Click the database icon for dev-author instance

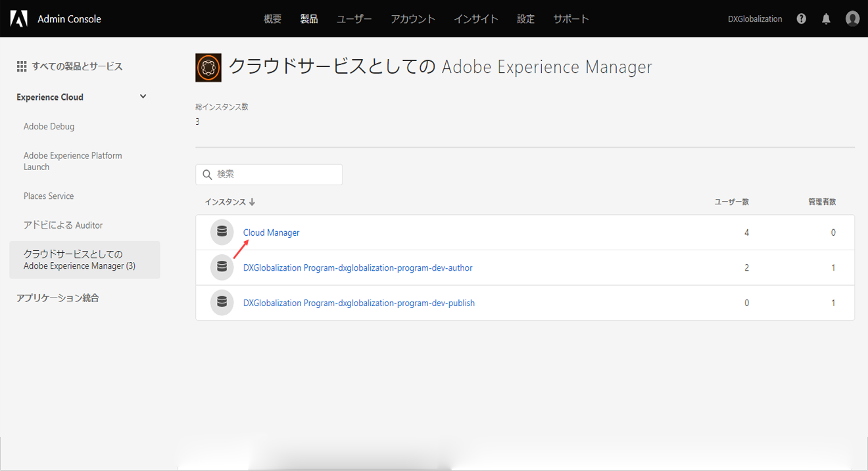222,268
